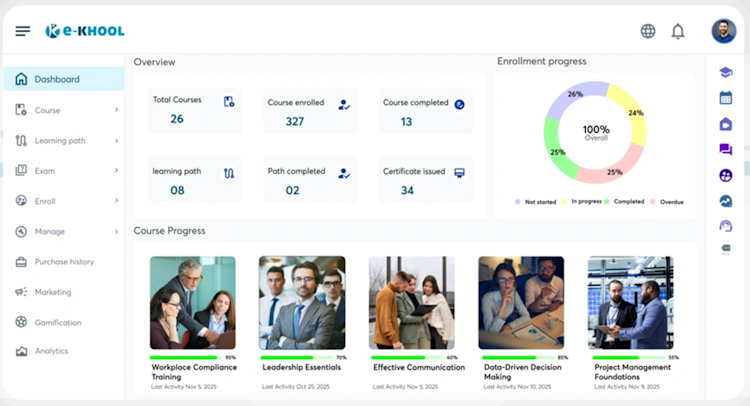The image size is (750, 406).
Task: Click the Total Courses overview card
Action: 196,110
